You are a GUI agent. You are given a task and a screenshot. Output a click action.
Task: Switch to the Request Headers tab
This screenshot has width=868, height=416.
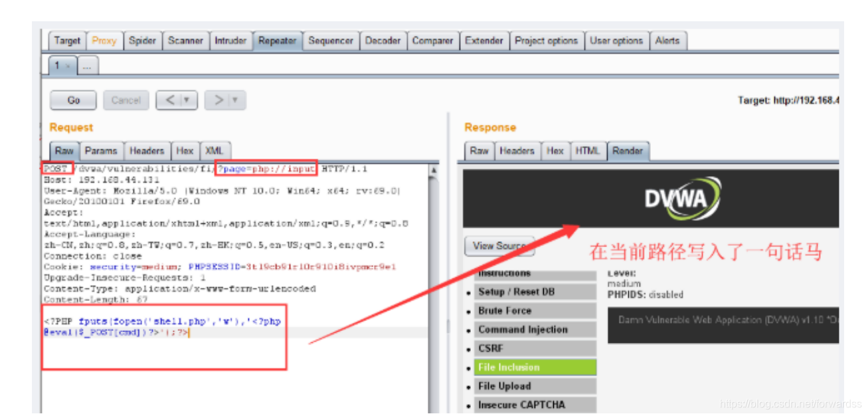(147, 151)
